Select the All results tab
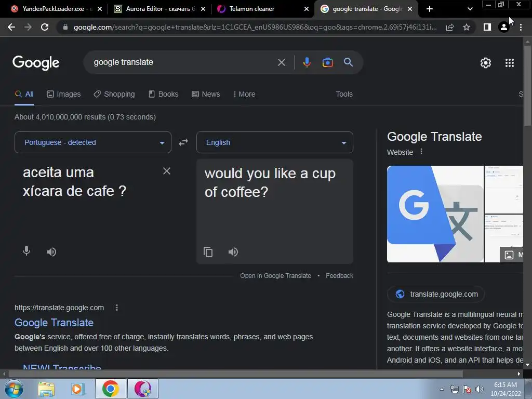 coord(24,95)
